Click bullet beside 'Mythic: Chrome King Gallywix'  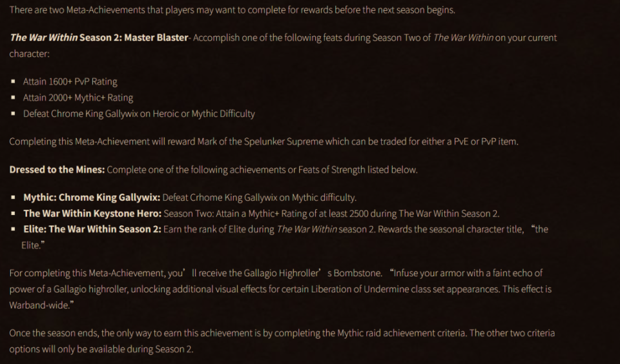pos(14,197)
